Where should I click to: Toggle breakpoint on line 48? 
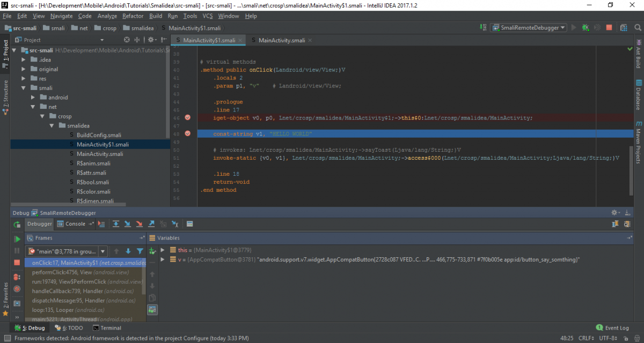[188, 133]
